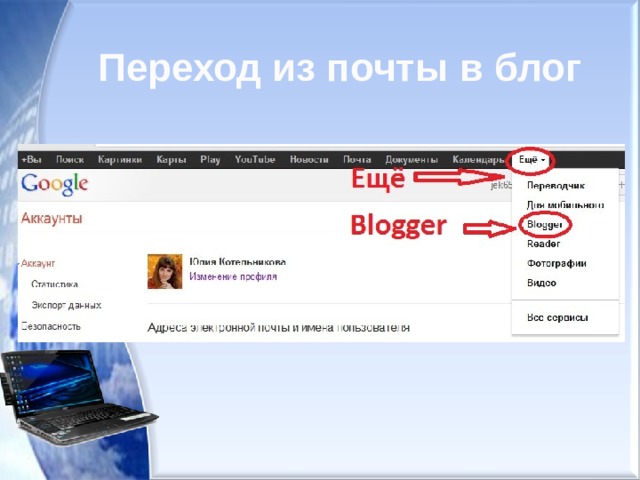Go to Новости in the top bar

tap(309, 160)
